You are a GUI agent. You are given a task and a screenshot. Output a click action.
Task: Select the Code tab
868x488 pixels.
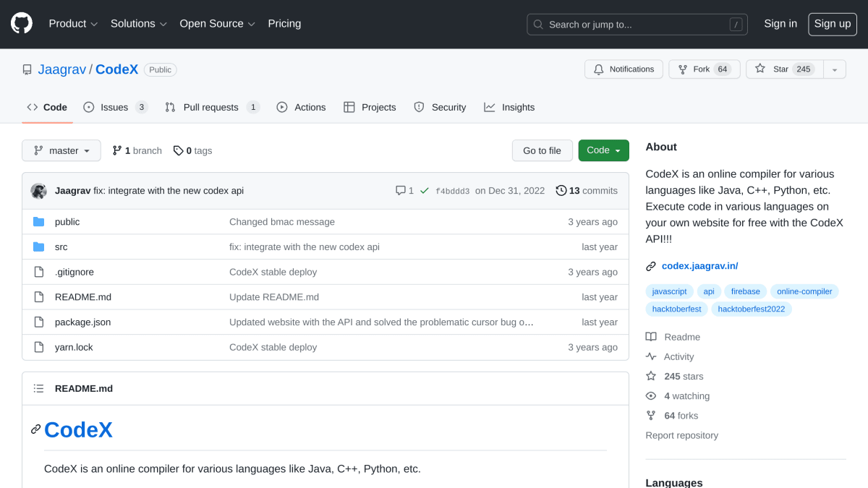pos(47,107)
